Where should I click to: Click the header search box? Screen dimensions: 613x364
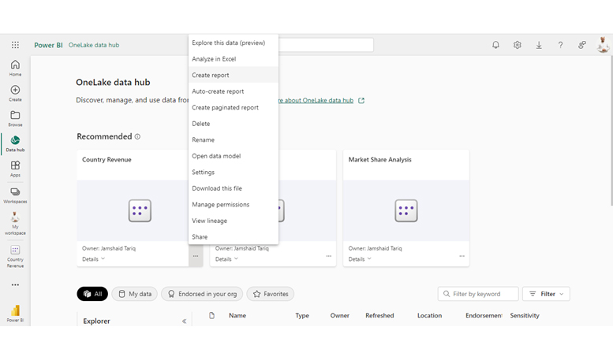click(326, 45)
